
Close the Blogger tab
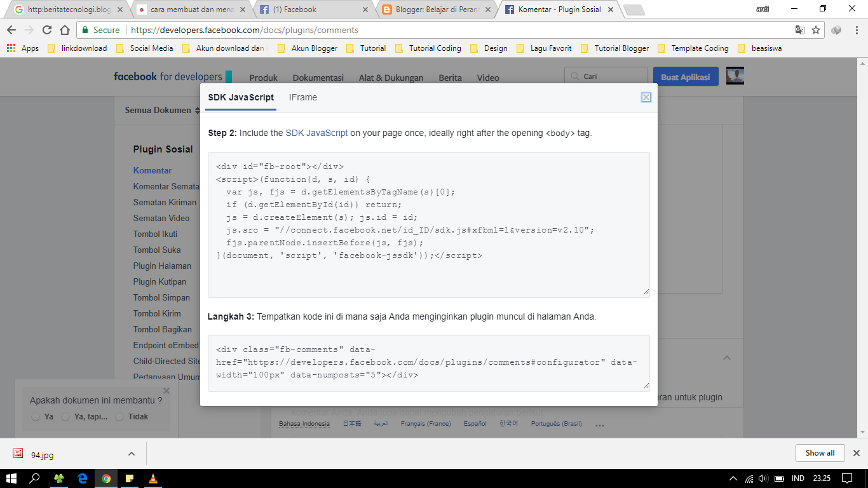pos(487,10)
